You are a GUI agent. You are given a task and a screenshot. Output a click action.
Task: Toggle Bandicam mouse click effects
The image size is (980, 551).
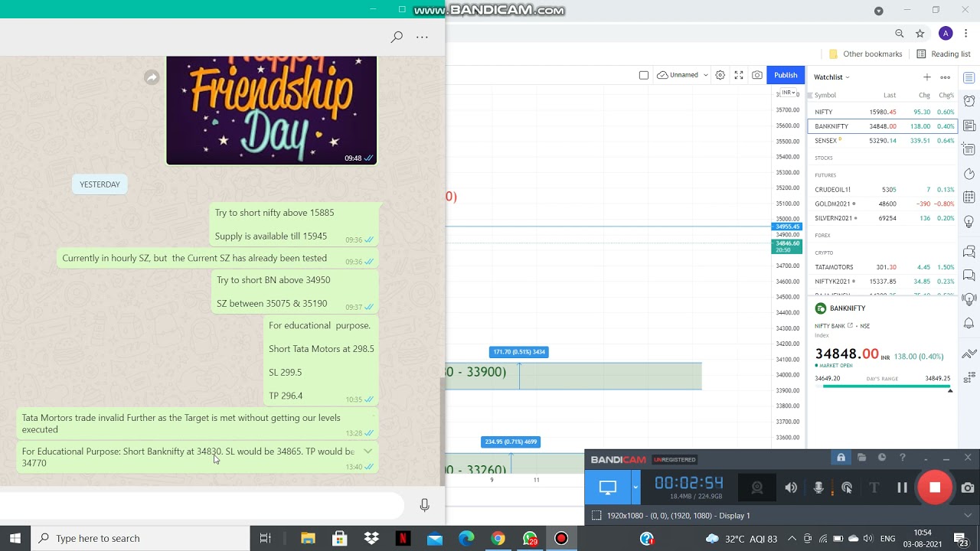pos(847,487)
